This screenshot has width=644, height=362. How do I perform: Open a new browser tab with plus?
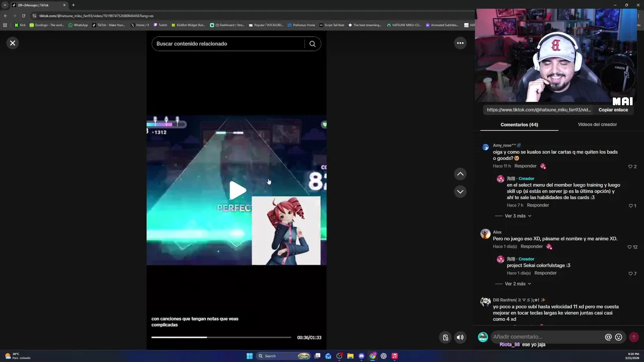73,5
